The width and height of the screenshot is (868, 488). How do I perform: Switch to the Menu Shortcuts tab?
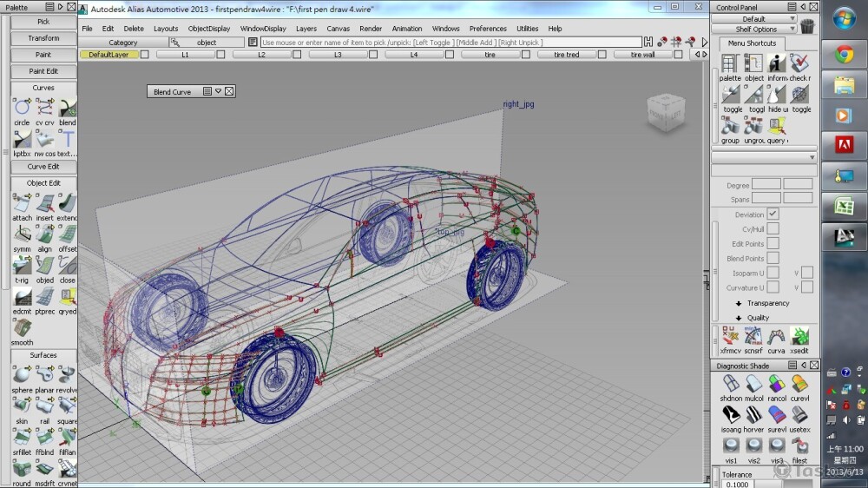[x=752, y=43]
